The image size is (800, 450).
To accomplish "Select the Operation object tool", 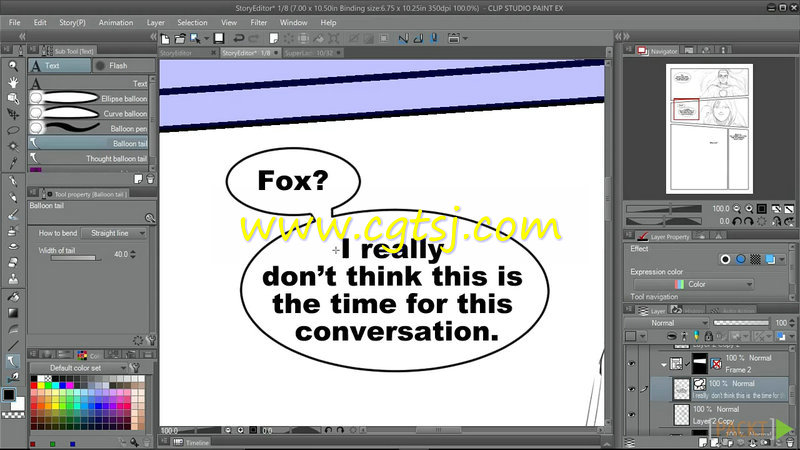I will [x=13, y=98].
